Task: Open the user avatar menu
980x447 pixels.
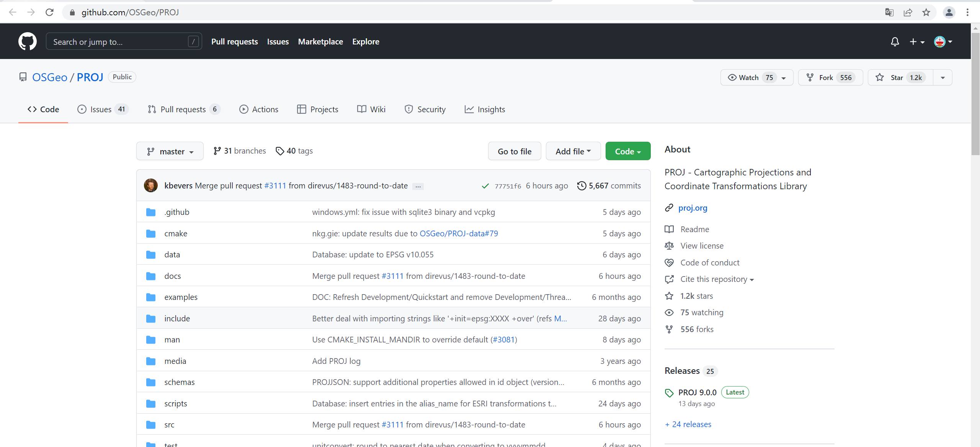Action: 943,42
